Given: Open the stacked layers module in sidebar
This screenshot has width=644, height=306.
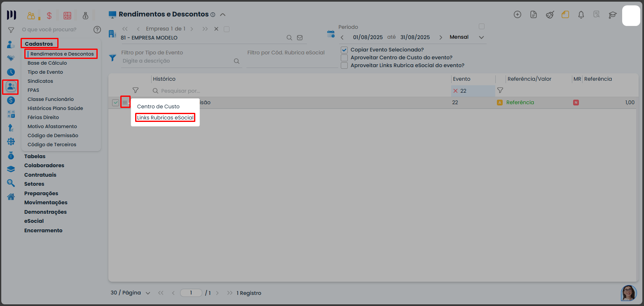Looking at the screenshot, I should pyautogui.click(x=11, y=169).
